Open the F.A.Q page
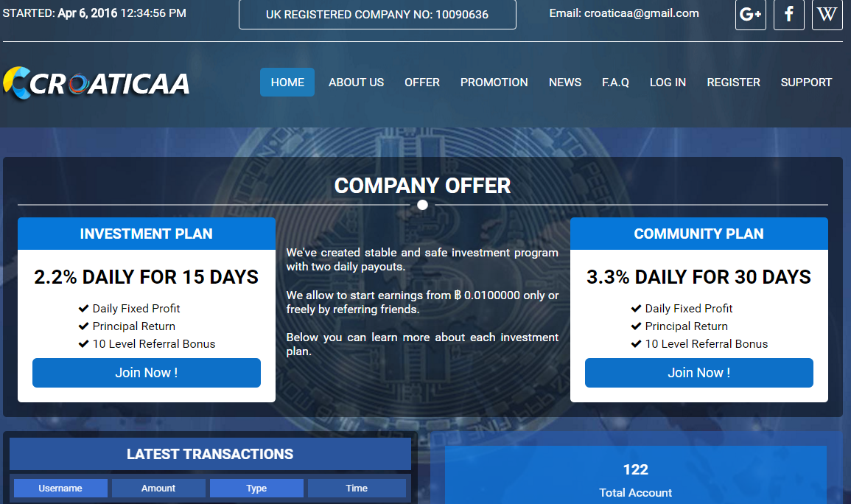This screenshot has width=851, height=504. (x=615, y=83)
